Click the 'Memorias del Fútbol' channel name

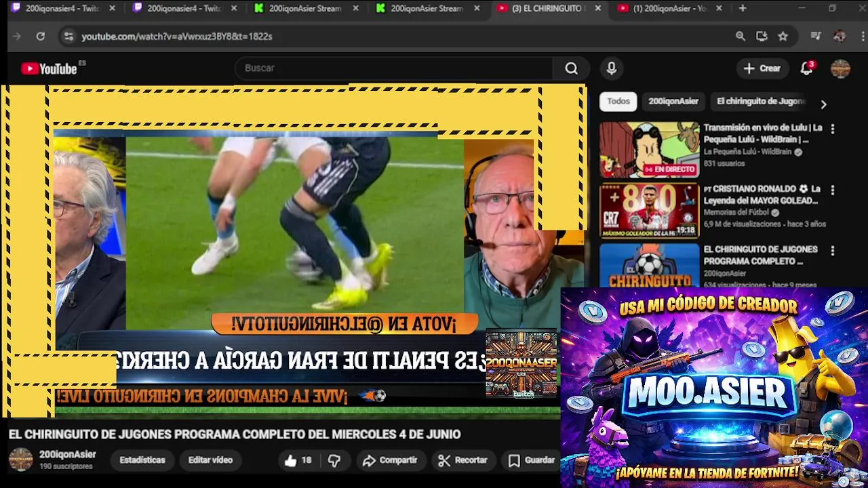[736, 213]
